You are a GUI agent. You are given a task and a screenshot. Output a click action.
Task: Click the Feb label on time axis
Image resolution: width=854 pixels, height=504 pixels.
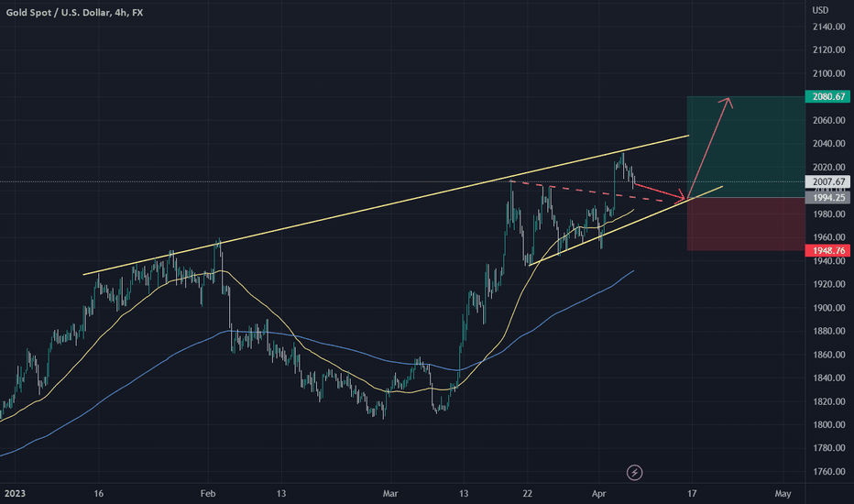click(208, 494)
